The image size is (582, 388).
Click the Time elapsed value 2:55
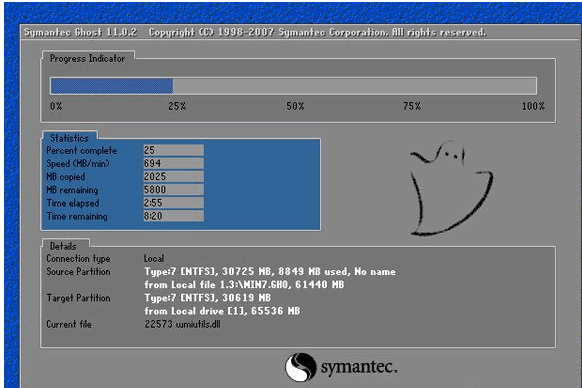173,203
